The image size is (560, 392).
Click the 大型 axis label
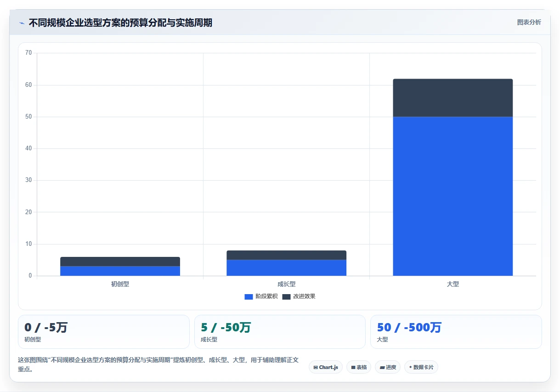coord(453,284)
